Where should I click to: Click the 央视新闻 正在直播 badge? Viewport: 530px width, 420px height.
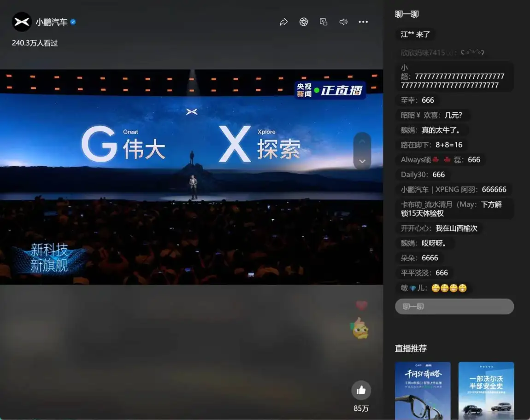(x=330, y=90)
